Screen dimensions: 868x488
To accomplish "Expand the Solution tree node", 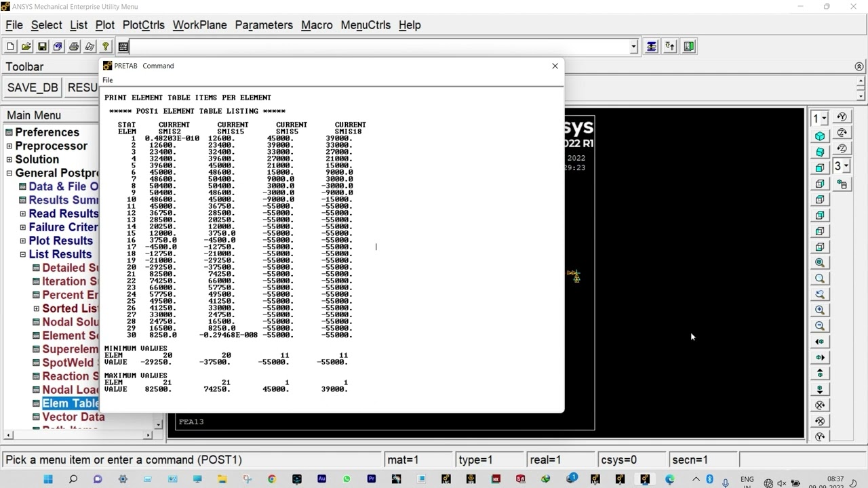I will point(9,159).
